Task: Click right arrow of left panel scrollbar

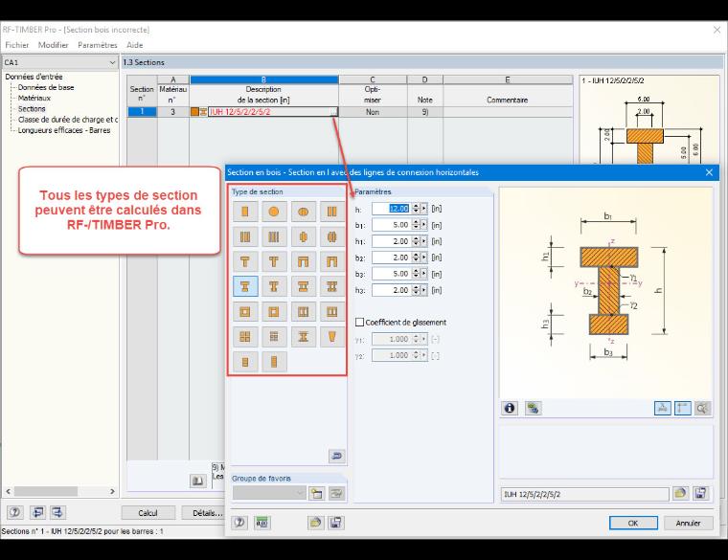Action: point(112,491)
